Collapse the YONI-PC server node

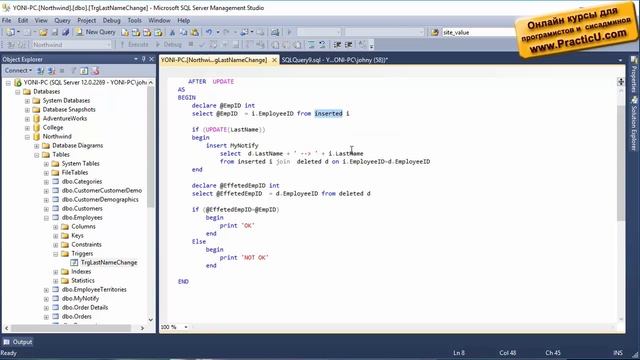pyautogui.click(x=8, y=82)
